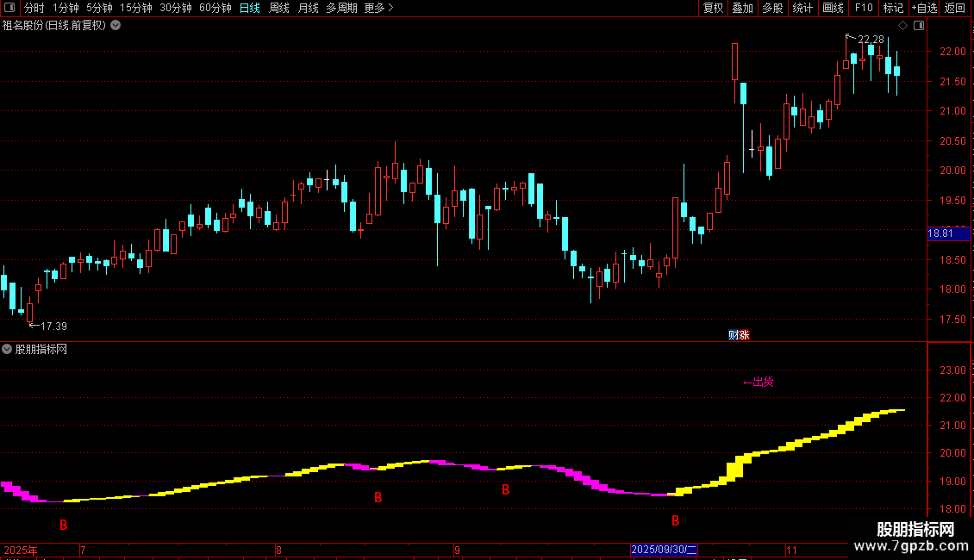974x560 pixels.
Task: Click the stock title 日线.前复权 text
Action: click(x=75, y=26)
